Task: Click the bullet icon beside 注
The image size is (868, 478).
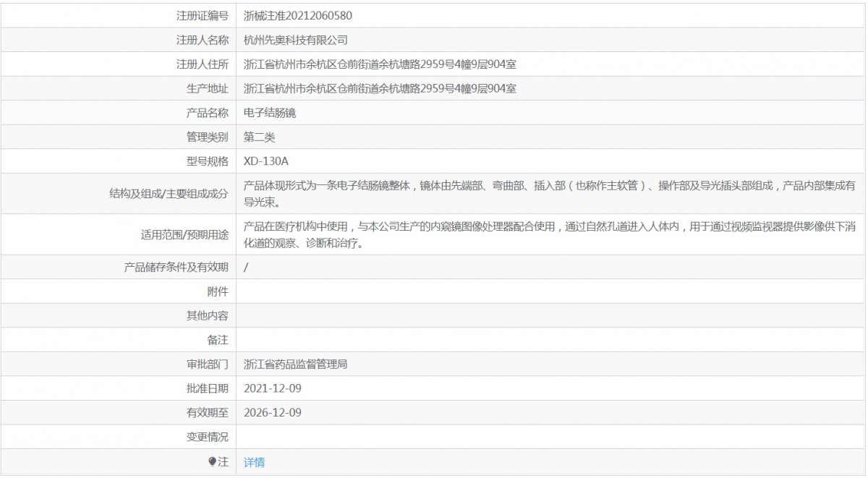Action: (x=212, y=461)
